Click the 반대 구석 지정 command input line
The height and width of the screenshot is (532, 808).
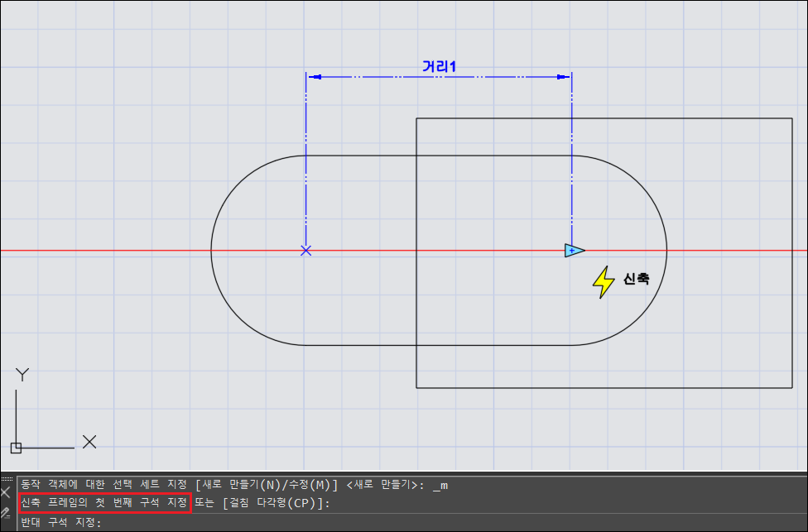[412, 523]
